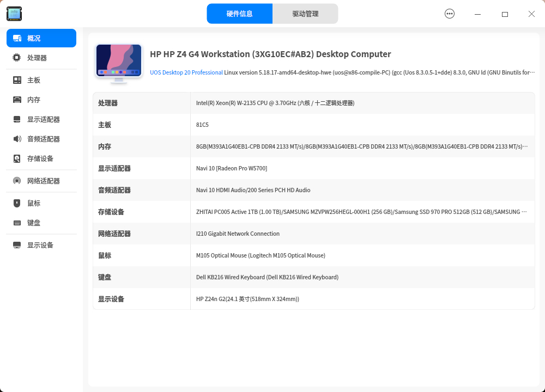Stay on the 硬件信息 tab

[240, 13]
